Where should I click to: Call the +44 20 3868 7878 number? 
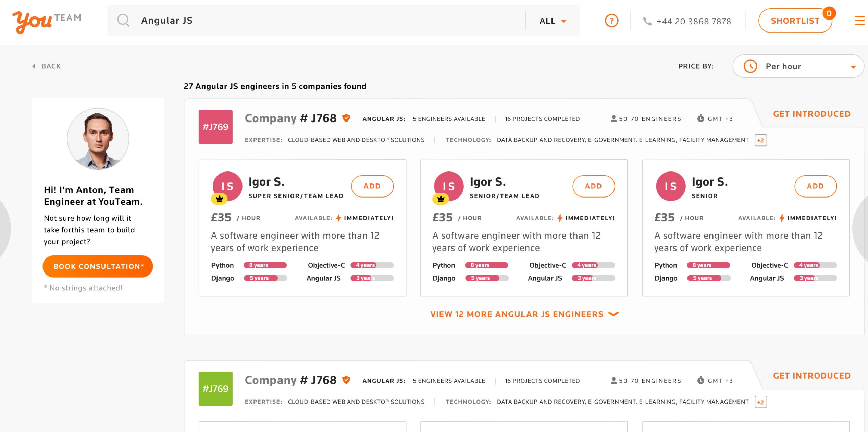click(694, 22)
